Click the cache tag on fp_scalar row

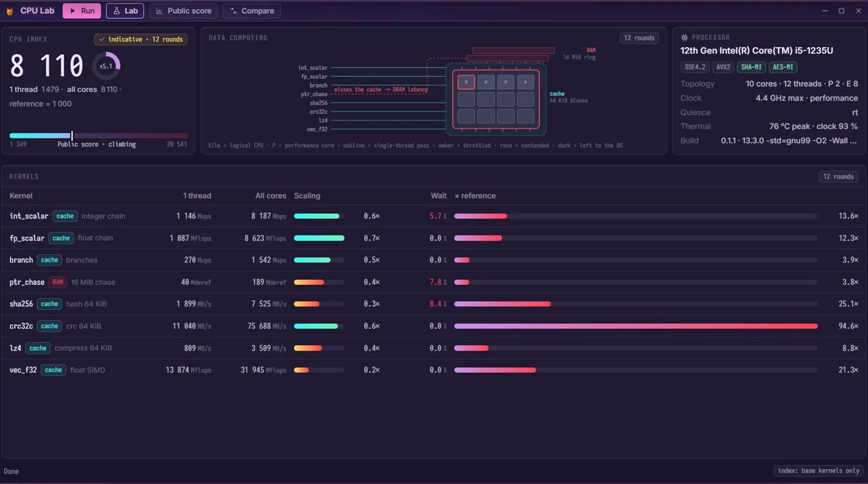coord(61,238)
